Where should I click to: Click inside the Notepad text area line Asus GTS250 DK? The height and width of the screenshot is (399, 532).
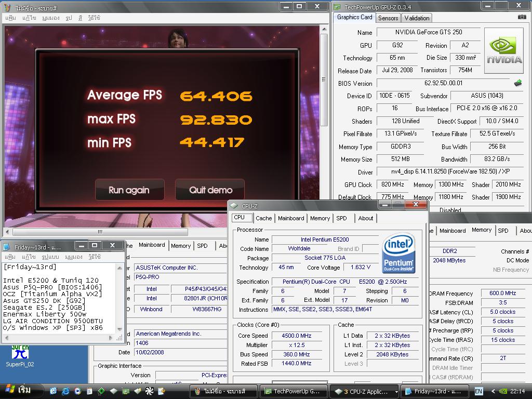(x=44, y=301)
